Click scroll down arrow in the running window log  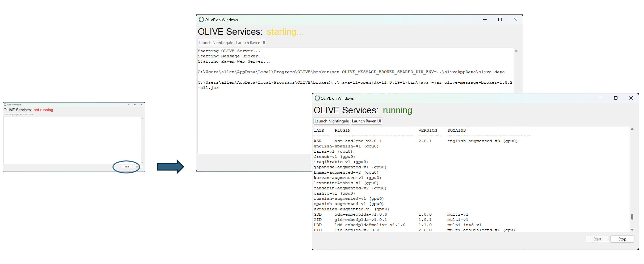[x=632, y=230]
